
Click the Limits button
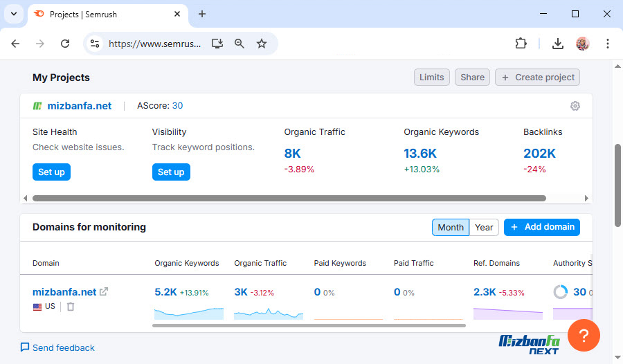coord(432,77)
